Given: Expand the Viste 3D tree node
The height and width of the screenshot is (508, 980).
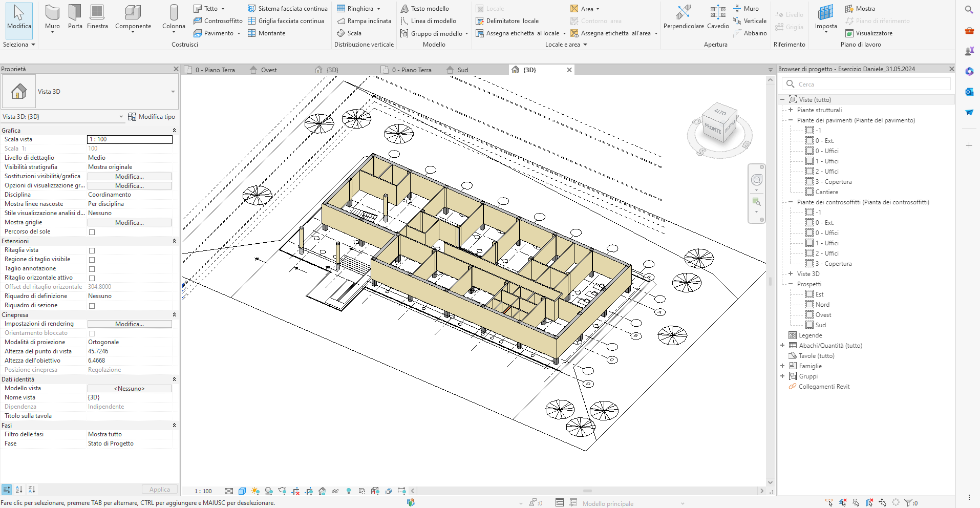Looking at the screenshot, I should (x=791, y=274).
